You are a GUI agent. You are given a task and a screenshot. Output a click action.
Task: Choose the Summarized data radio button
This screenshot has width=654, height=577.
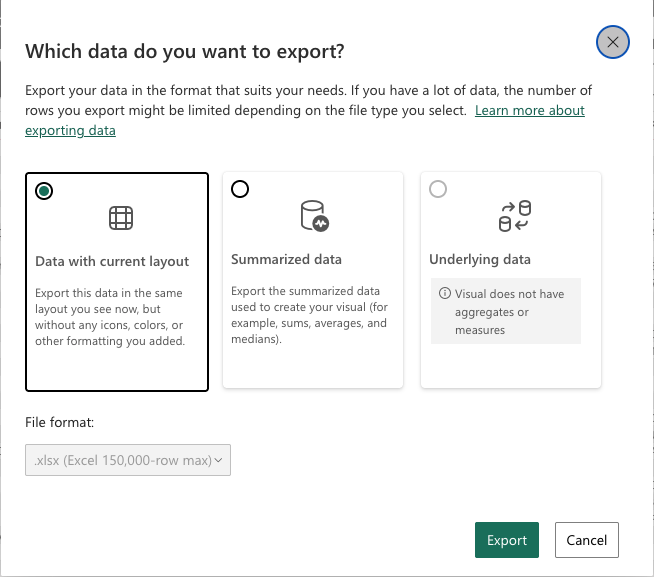(x=240, y=189)
